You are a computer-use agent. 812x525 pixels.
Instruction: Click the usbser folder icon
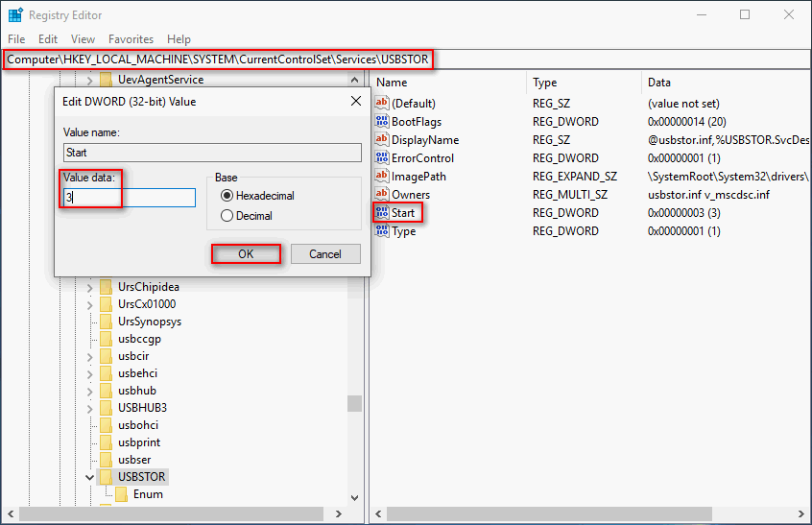(106, 459)
